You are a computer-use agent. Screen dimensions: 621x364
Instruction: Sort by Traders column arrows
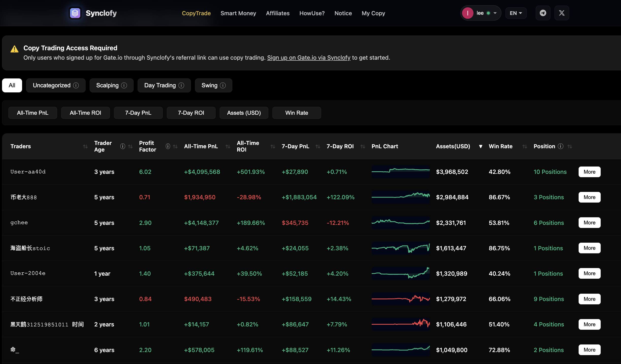point(85,146)
